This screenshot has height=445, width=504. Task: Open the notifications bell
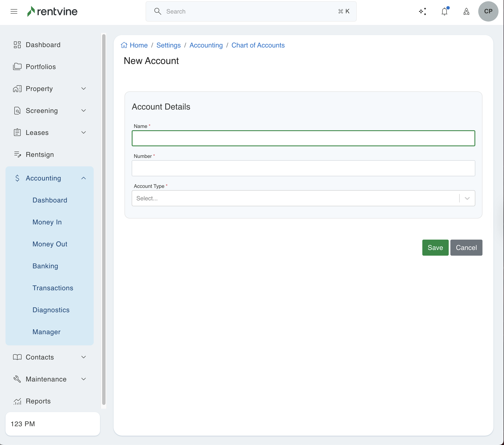444,12
